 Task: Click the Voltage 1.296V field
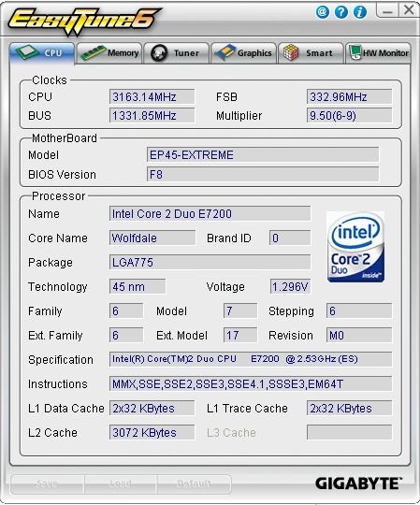[290, 287]
